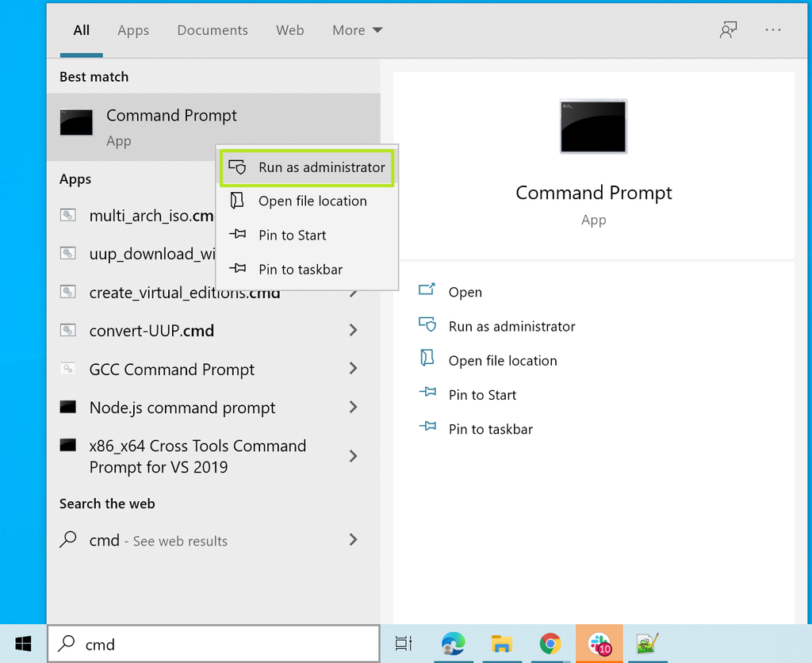Image resolution: width=812 pixels, height=663 pixels.
Task: Expand arrow next to GCC Command Prompt
Action: coord(353,368)
